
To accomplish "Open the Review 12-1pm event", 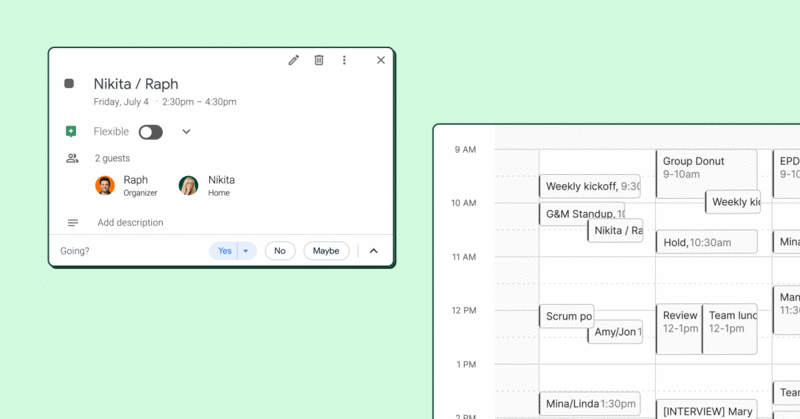I will click(x=679, y=329).
